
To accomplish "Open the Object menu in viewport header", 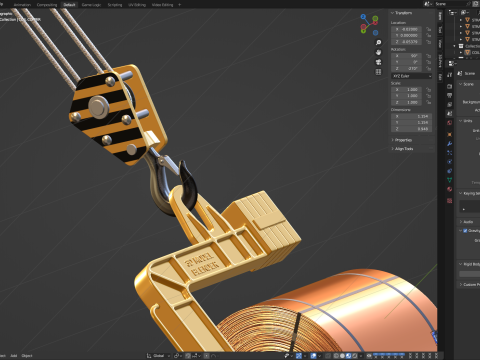I will click(27, 356).
